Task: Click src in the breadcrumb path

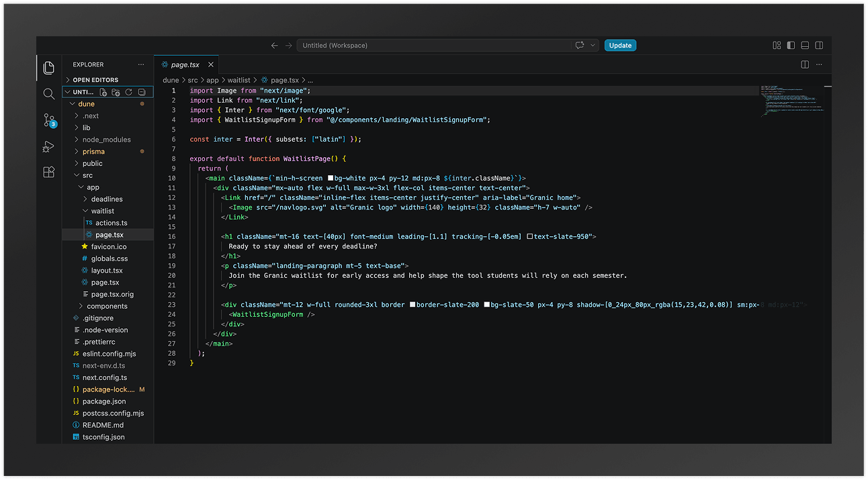Action: (193, 80)
